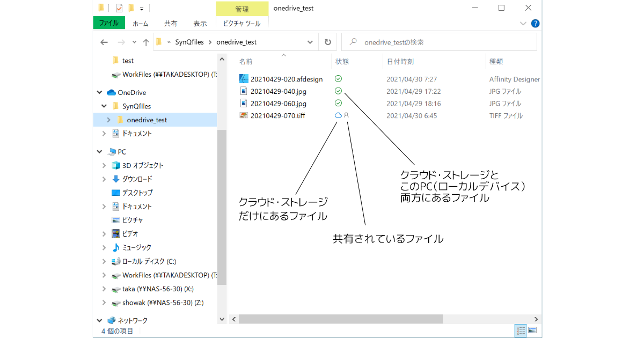Viewport: 644px width, 338px height.
Task: Click the shared person icon for 20210429-070.tiff
Action: pos(347,115)
